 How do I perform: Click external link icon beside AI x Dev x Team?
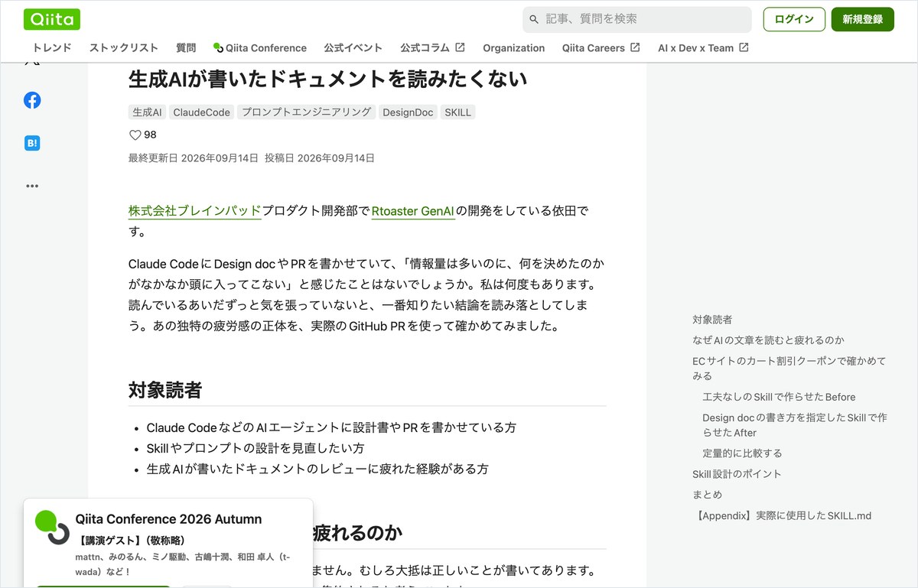[744, 47]
